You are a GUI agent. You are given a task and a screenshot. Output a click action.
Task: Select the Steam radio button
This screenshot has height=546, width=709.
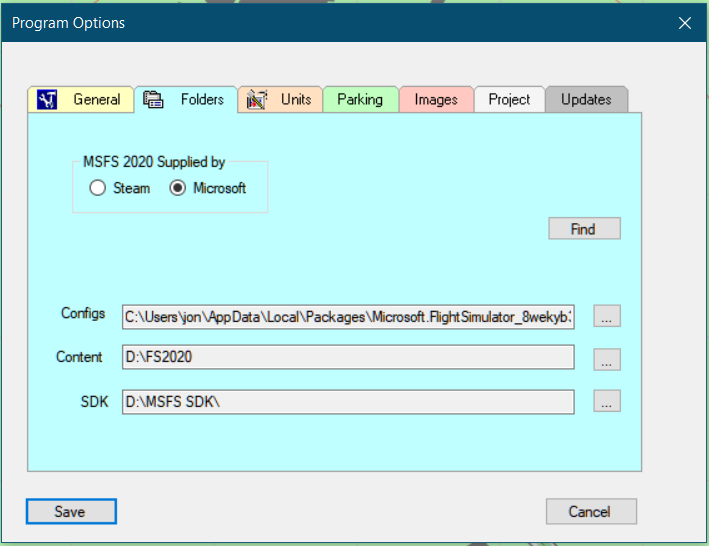(98, 188)
